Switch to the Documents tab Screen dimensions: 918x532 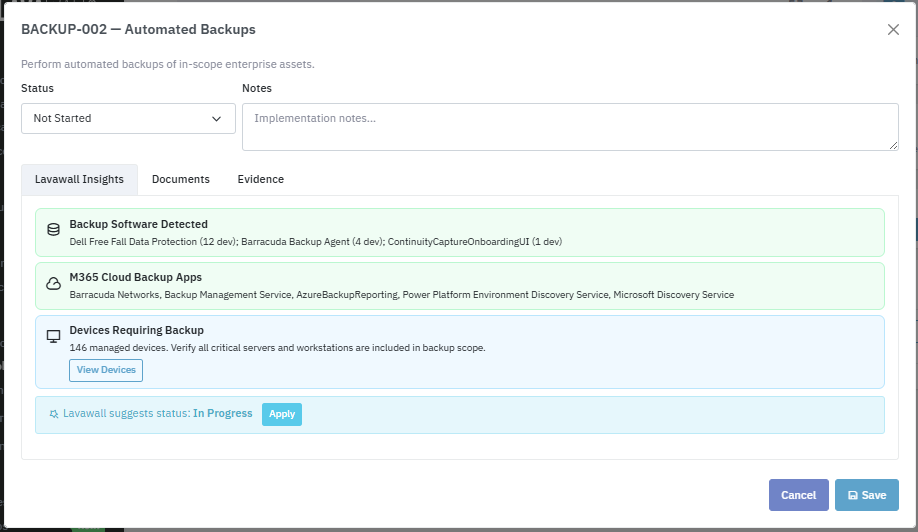(x=180, y=179)
